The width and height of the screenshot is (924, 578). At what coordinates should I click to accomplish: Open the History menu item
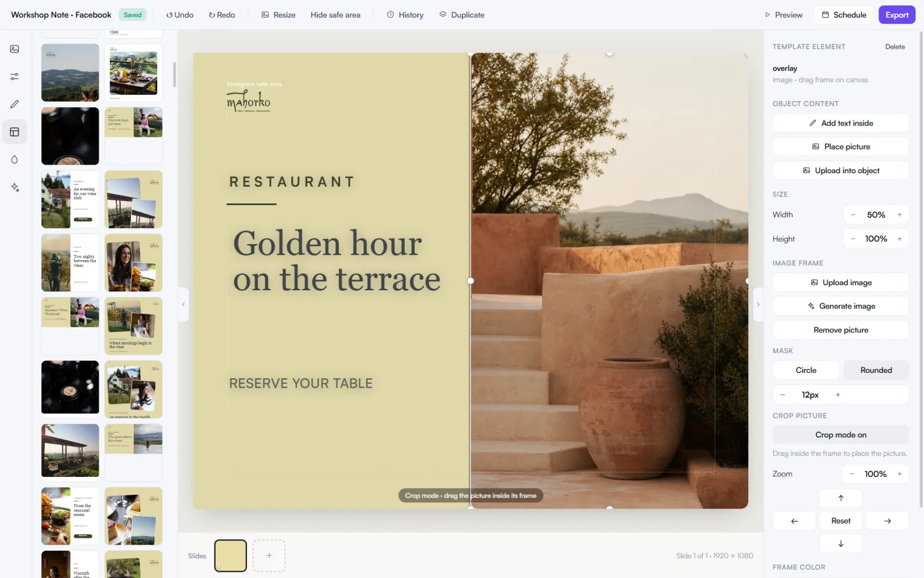405,15
